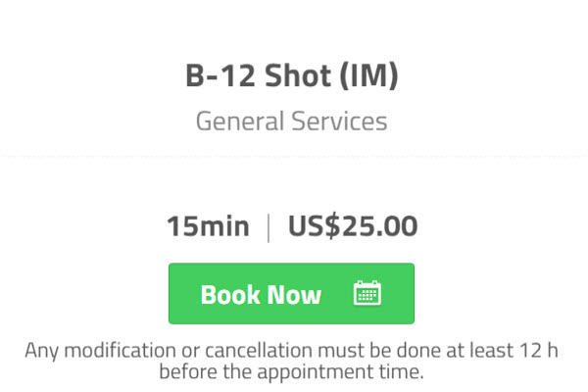Screen dimensions: 588x392
Task: Click the vertical divider between duration and price
Action: (269, 227)
